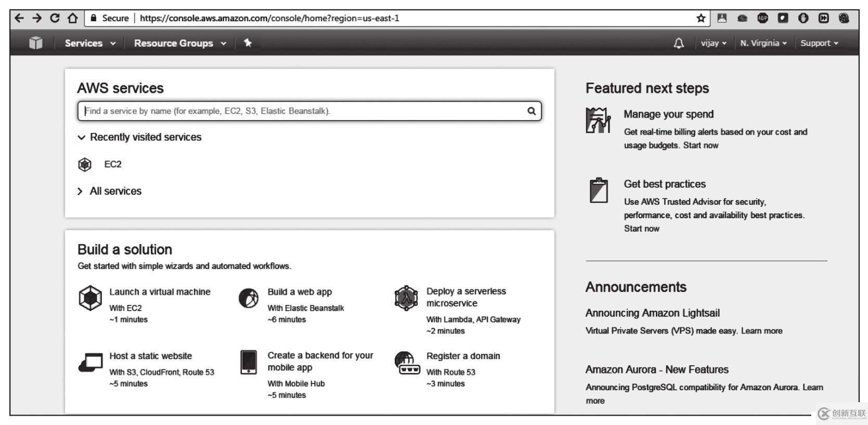Go back using browser back arrow
868x425 pixels.
click(x=19, y=18)
